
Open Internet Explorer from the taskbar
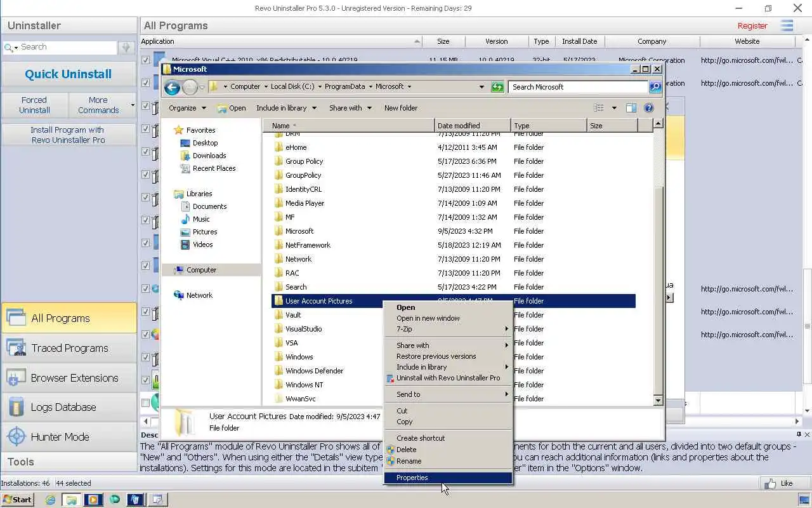50,500
